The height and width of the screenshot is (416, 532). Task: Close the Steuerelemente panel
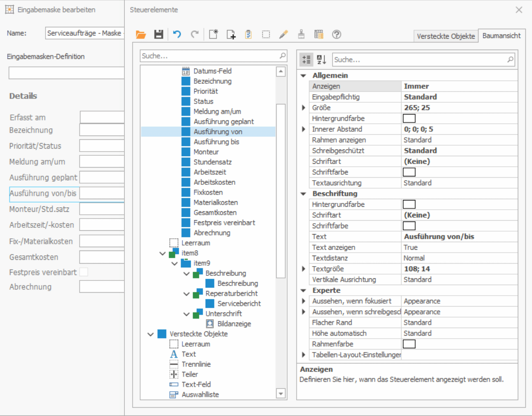tap(519, 10)
